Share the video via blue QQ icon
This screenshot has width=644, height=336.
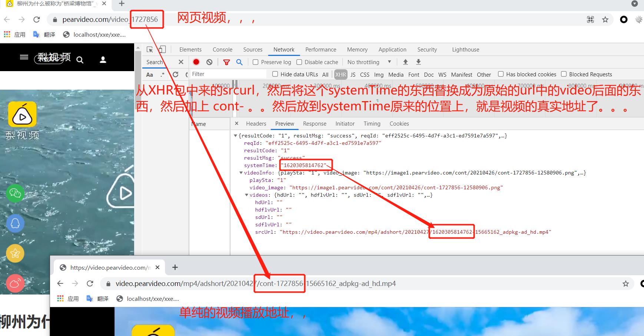point(15,223)
